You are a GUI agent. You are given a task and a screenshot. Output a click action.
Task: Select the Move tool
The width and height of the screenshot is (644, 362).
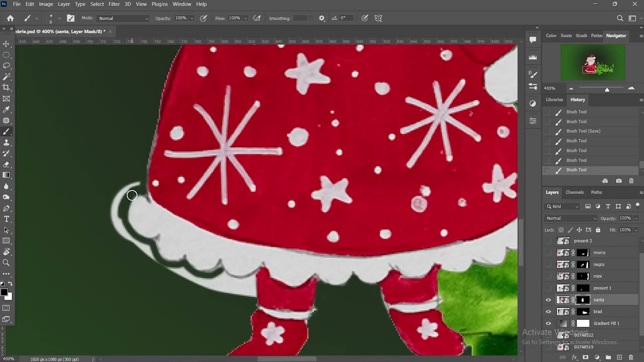tap(7, 44)
